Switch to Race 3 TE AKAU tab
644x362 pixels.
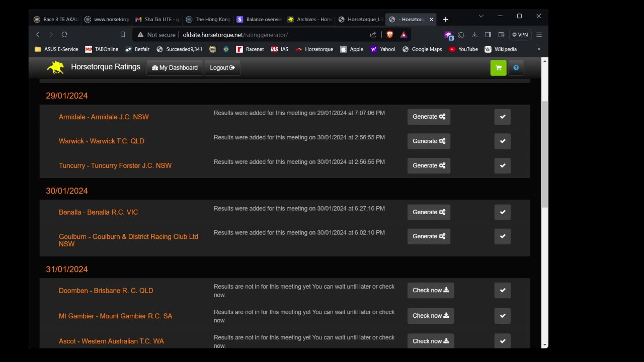point(56,20)
